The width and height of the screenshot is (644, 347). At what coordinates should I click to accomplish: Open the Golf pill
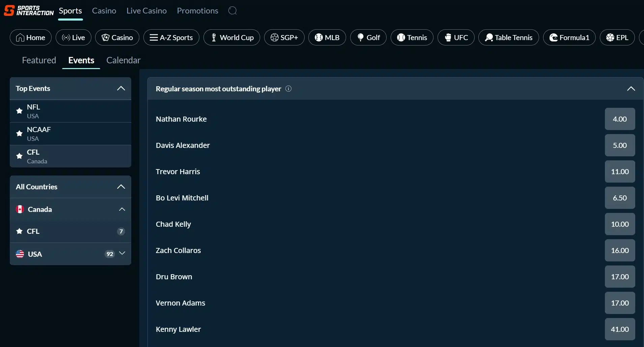pos(368,37)
